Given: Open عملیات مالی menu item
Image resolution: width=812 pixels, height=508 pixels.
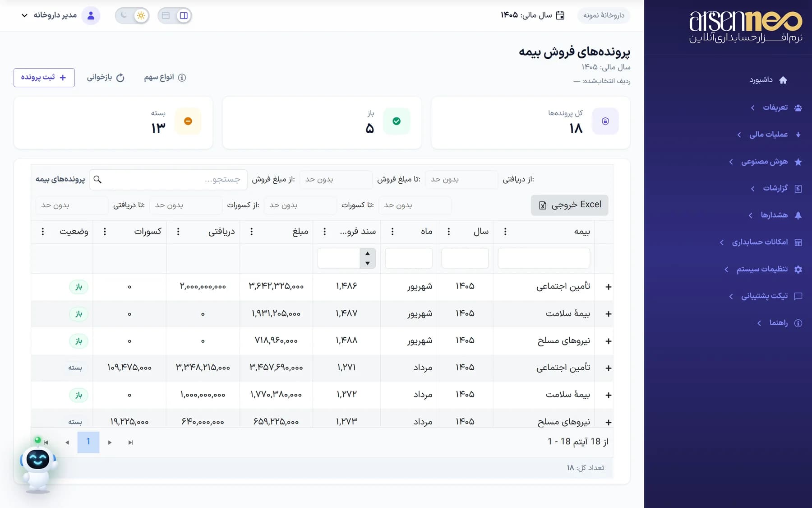Looking at the screenshot, I should click(769, 135).
